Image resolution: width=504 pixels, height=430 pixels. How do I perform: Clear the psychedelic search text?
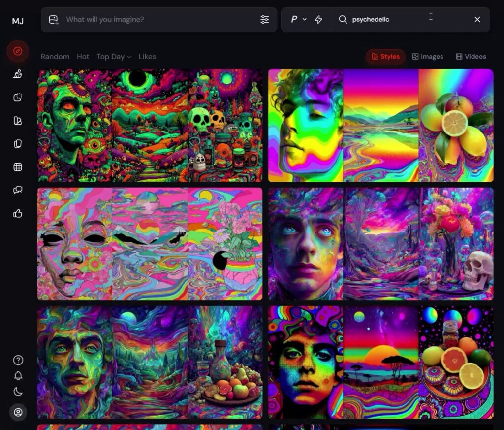click(477, 19)
